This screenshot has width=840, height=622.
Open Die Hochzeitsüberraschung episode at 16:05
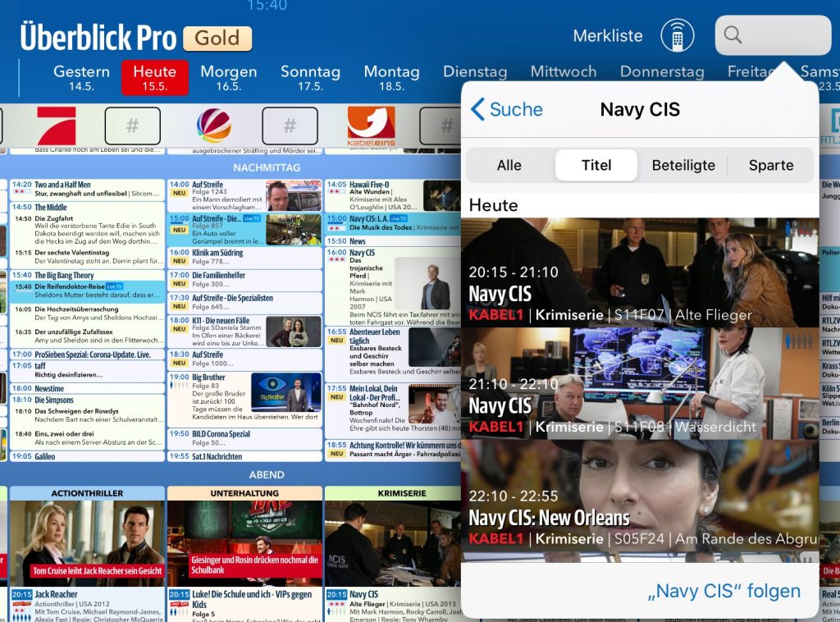87,313
